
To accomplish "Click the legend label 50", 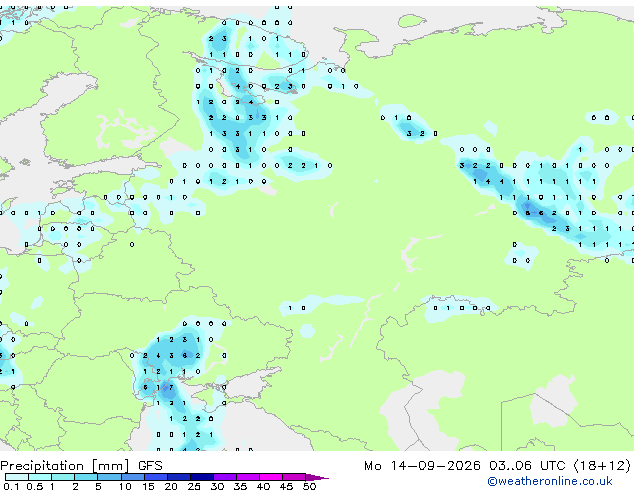I will pos(309,486).
